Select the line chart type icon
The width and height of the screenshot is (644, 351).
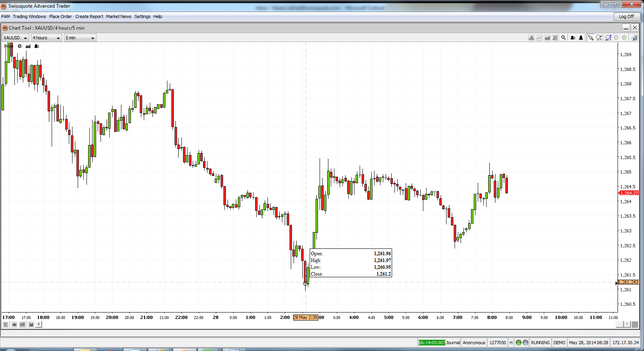[x=539, y=38]
